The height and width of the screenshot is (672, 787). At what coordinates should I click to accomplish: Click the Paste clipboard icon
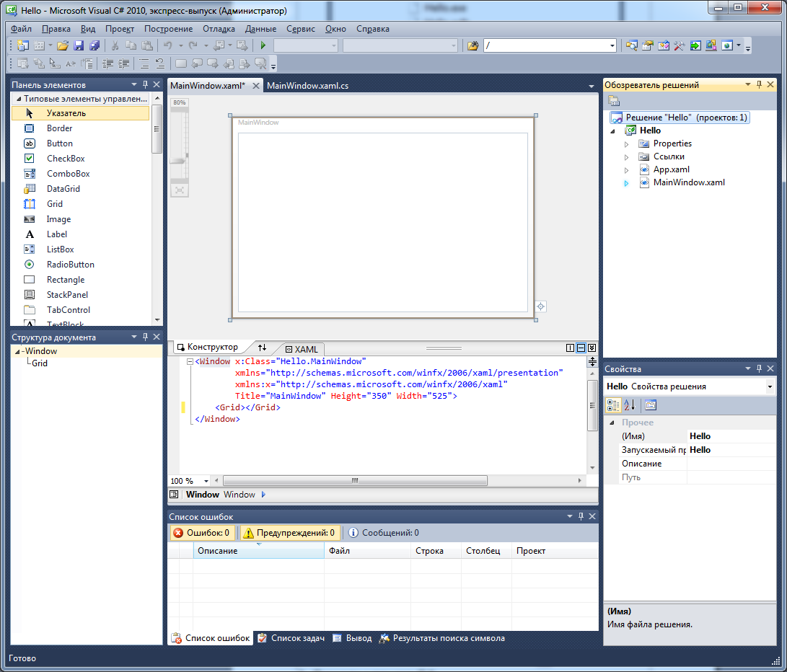pos(147,45)
